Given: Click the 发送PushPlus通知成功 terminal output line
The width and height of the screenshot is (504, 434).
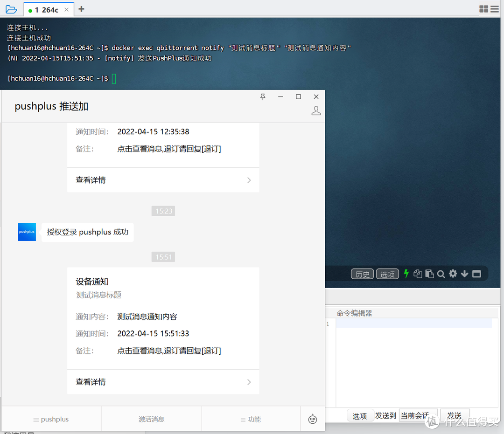Looking at the screenshot, I should (109, 58).
